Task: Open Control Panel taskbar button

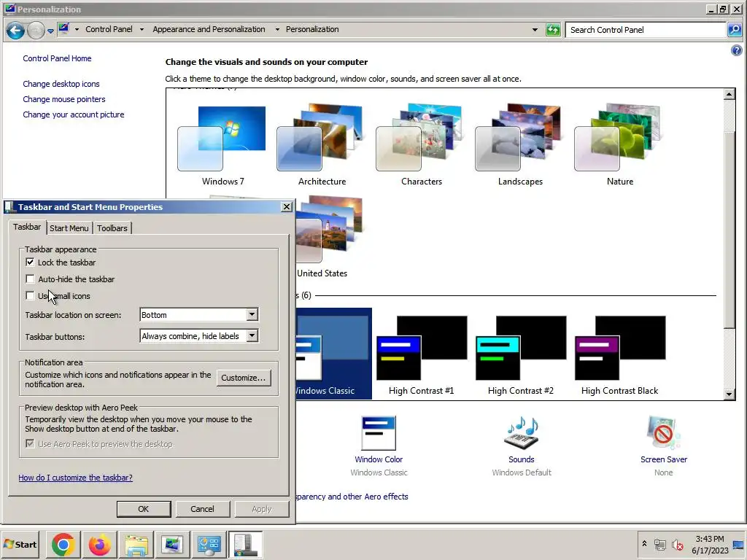Action: click(209, 544)
